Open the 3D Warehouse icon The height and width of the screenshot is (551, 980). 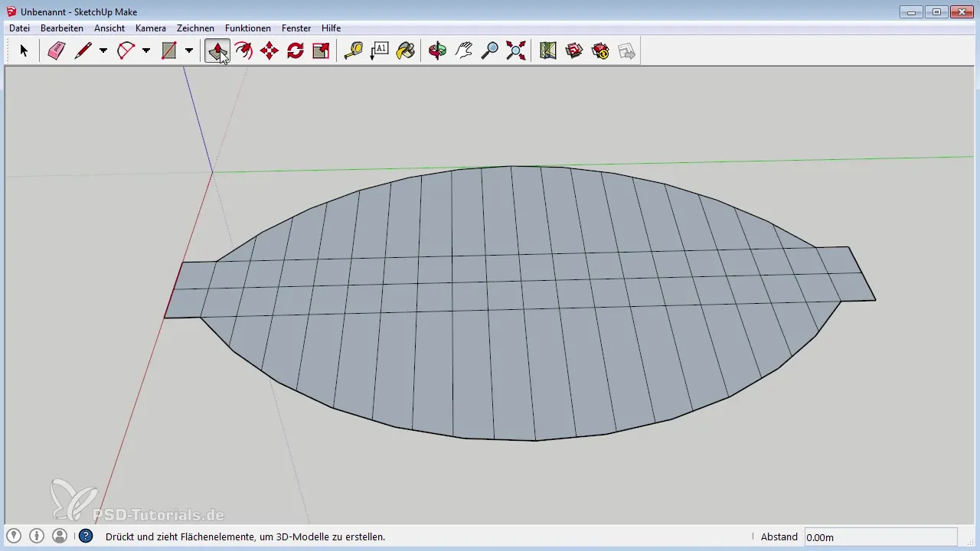click(574, 51)
